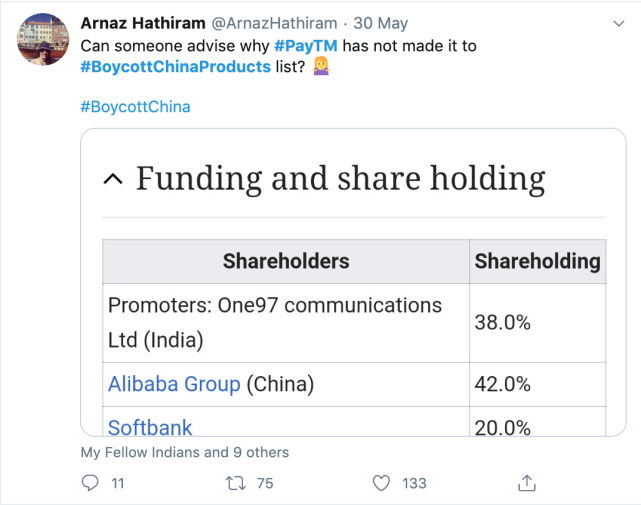Follow the #BoycottChina hashtag link

[x=134, y=107]
